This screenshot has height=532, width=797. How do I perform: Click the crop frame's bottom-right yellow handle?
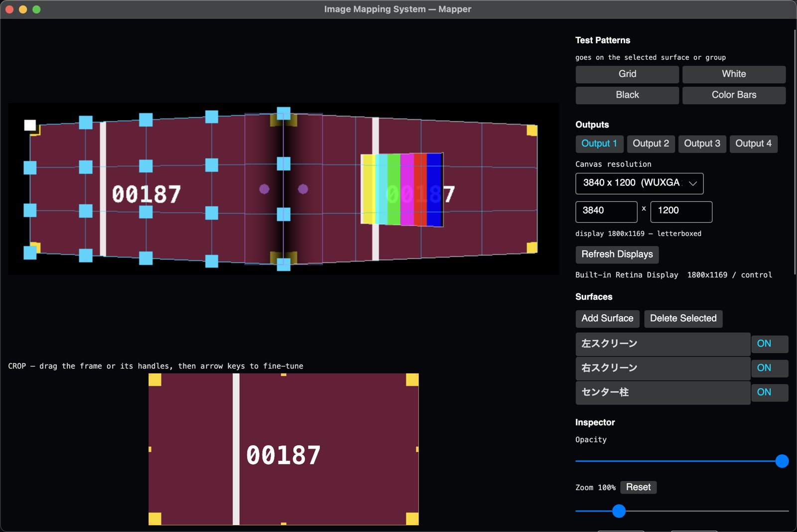[412, 519]
